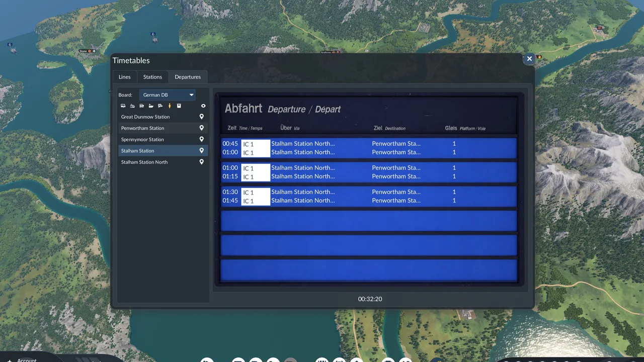Viewport: 644px width, 362px height.
Task: Locate Penwortham Station with pin icon
Action: [x=202, y=128]
